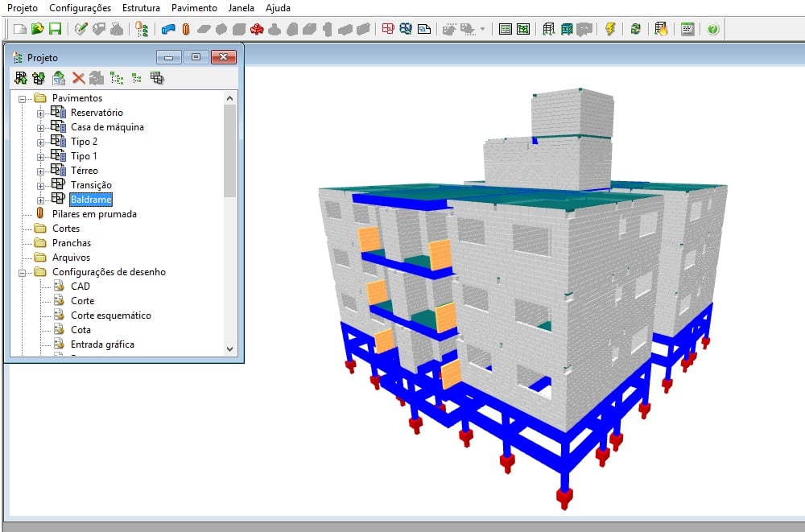Open the Pavimento menu

tap(194, 8)
